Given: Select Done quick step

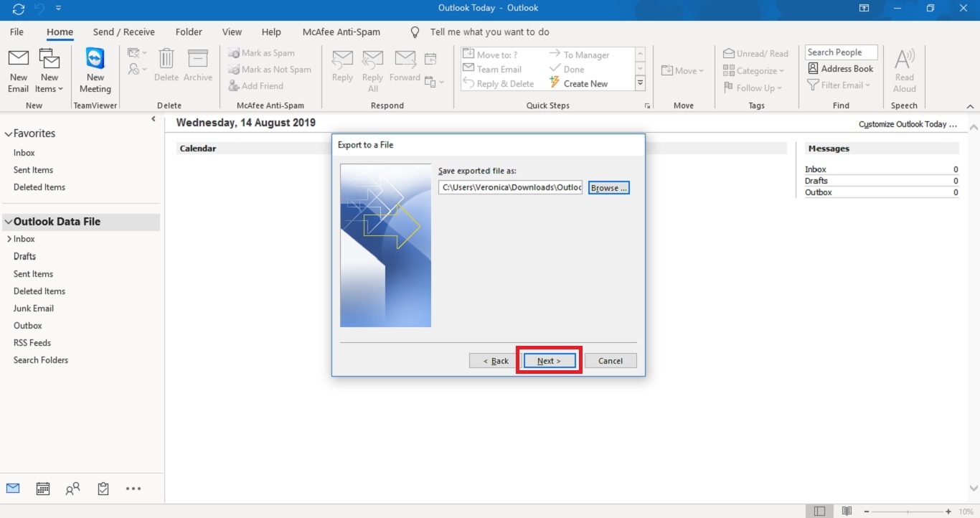Looking at the screenshot, I should [x=567, y=69].
